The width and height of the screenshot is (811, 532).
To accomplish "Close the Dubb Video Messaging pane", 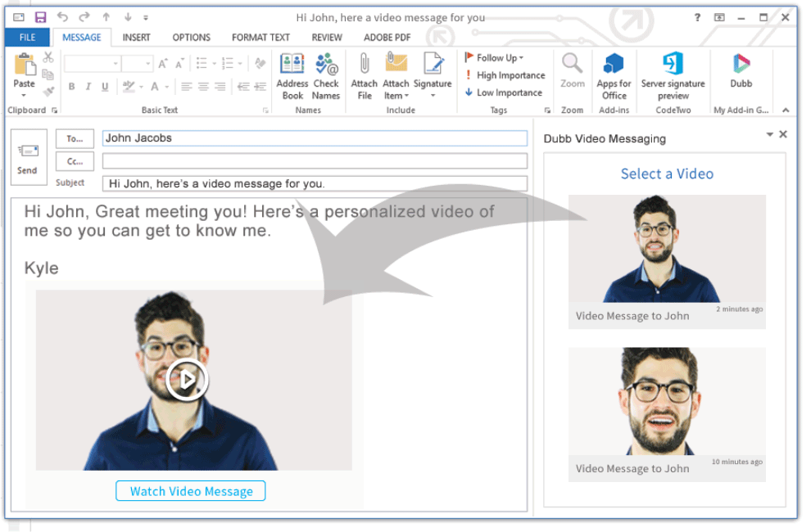I will tap(783, 134).
